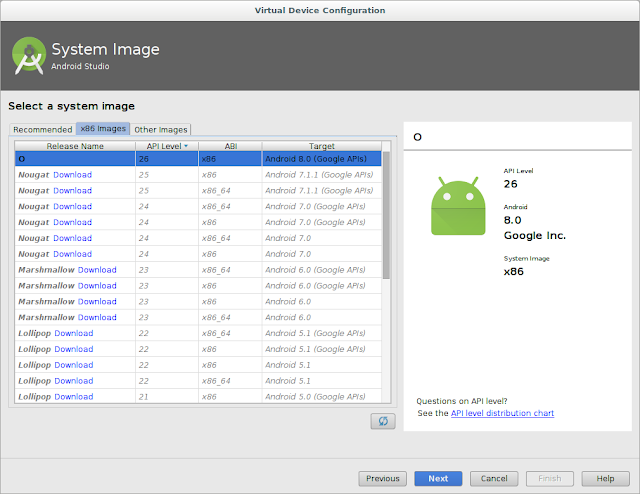Image resolution: width=640 pixels, height=494 pixels.
Task: Sort by the Release Name column header
Action: coord(75,146)
